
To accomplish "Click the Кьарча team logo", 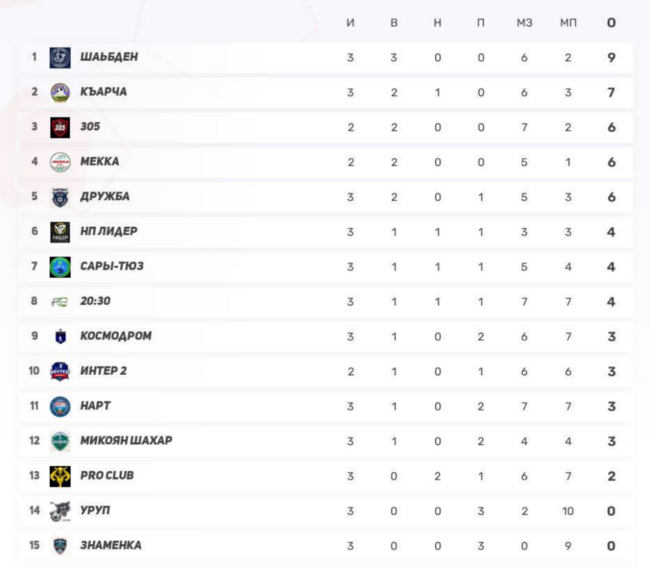I will (x=61, y=92).
